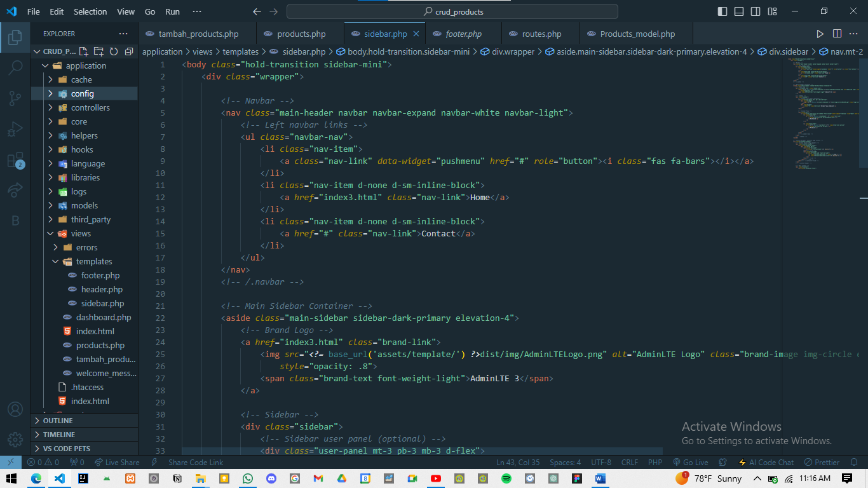The width and height of the screenshot is (868, 488).
Task: Switch to the routes.php tab
Action: click(541, 34)
